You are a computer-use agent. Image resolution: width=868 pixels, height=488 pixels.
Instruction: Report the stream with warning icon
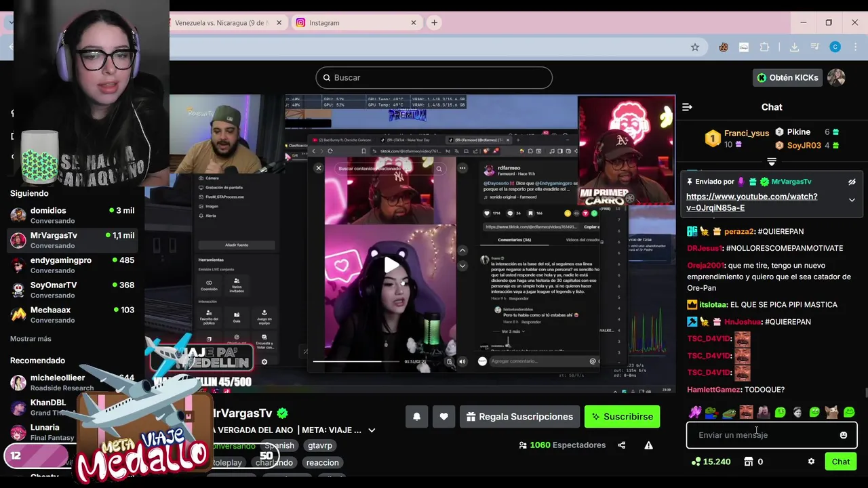pos(648,445)
